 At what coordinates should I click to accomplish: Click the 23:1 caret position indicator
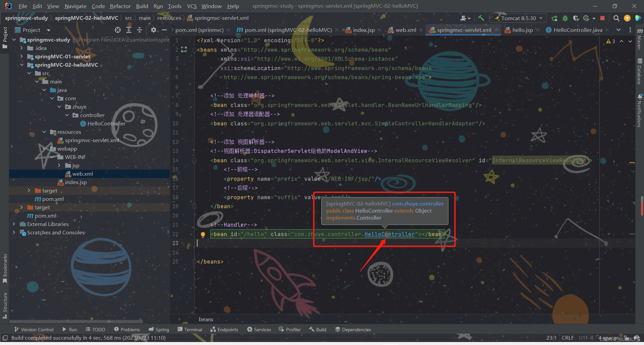[551, 338]
